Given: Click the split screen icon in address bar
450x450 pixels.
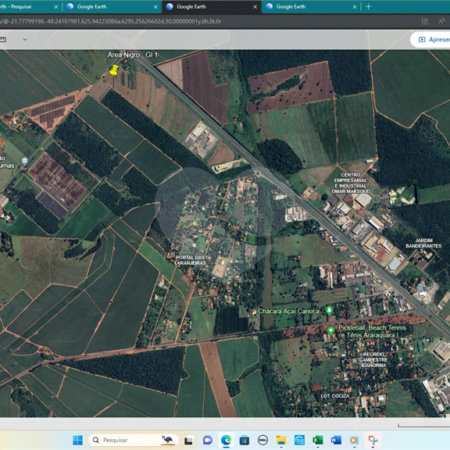Looking at the screenshot, I should point(425,21).
